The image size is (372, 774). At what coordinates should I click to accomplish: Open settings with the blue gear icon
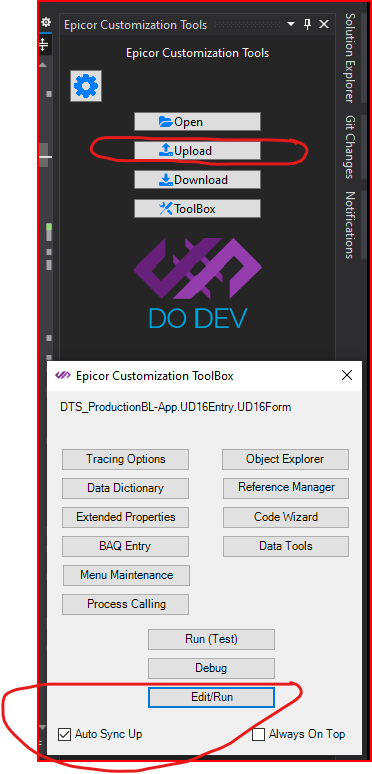pos(86,86)
